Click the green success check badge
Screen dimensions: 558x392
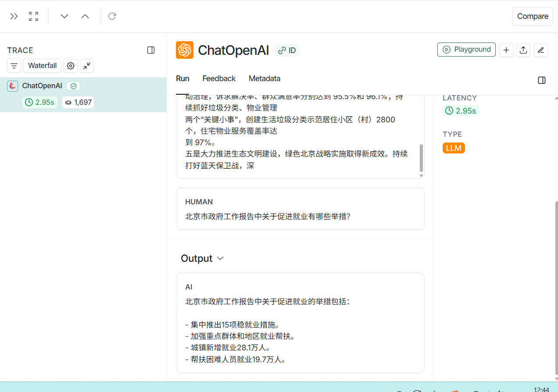point(73,86)
